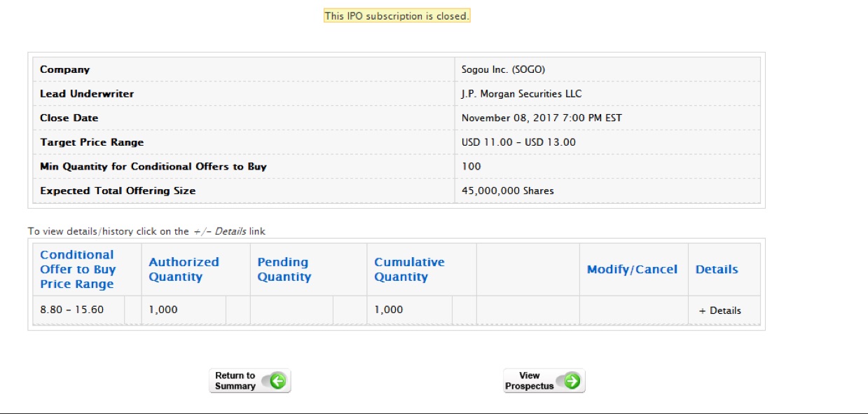
Task: Click the Close Date label
Action: tap(69, 118)
